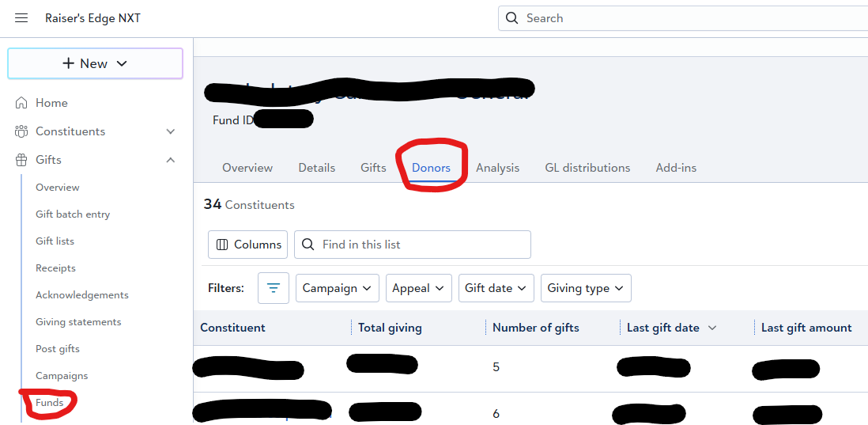Screen dimensions: 868x425
Task: Click the top Search input field
Action: tap(683, 18)
